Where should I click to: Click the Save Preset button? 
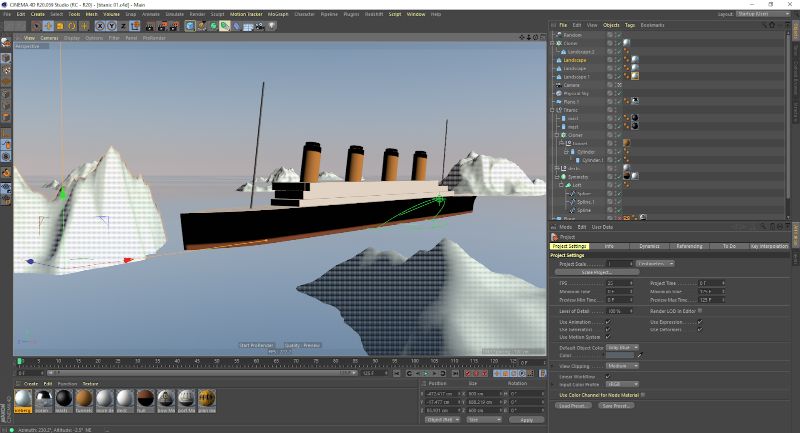tap(617, 405)
